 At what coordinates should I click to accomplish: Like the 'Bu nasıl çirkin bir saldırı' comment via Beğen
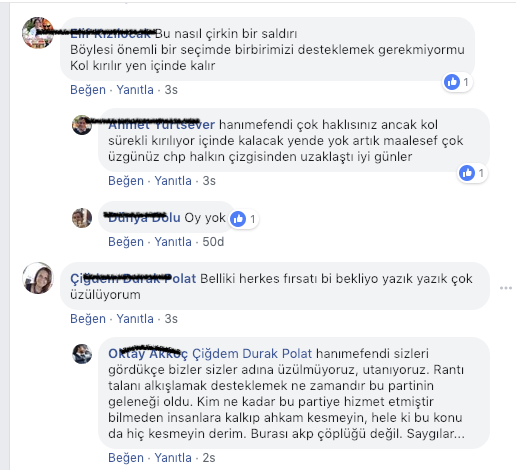pyautogui.click(x=88, y=90)
